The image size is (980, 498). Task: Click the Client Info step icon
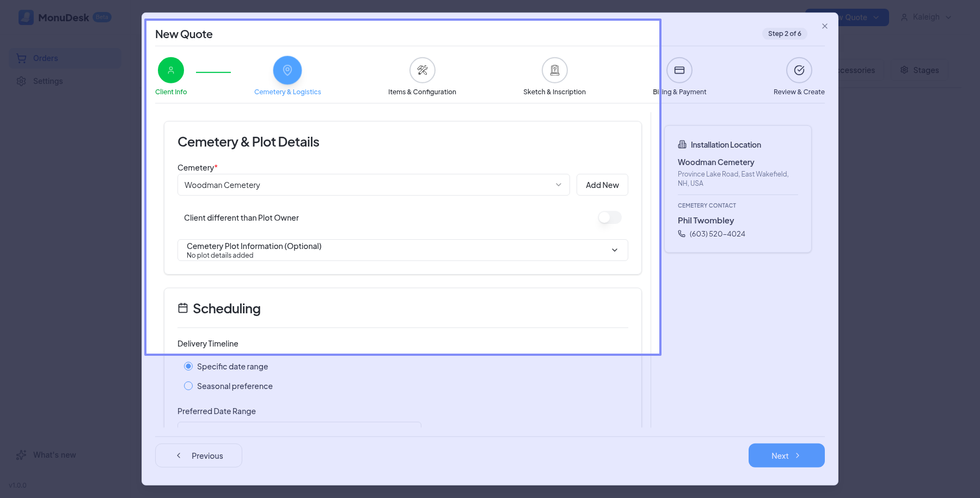tap(171, 70)
